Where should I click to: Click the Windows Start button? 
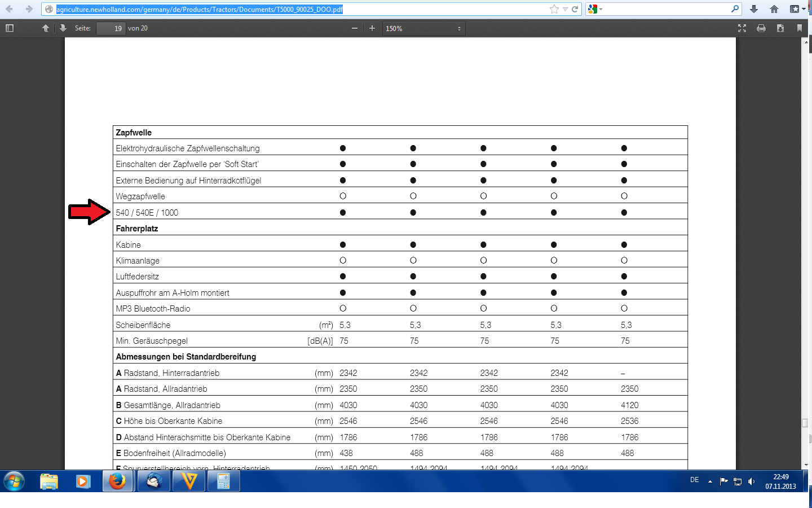coord(14,481)
